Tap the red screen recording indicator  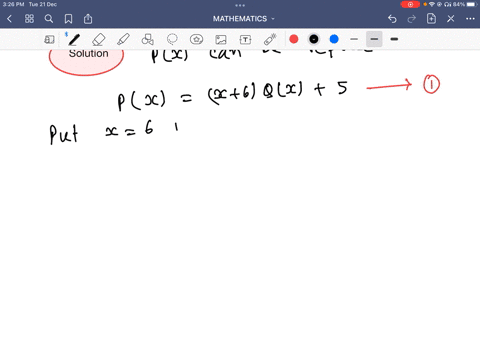click(x=410, y=4)
